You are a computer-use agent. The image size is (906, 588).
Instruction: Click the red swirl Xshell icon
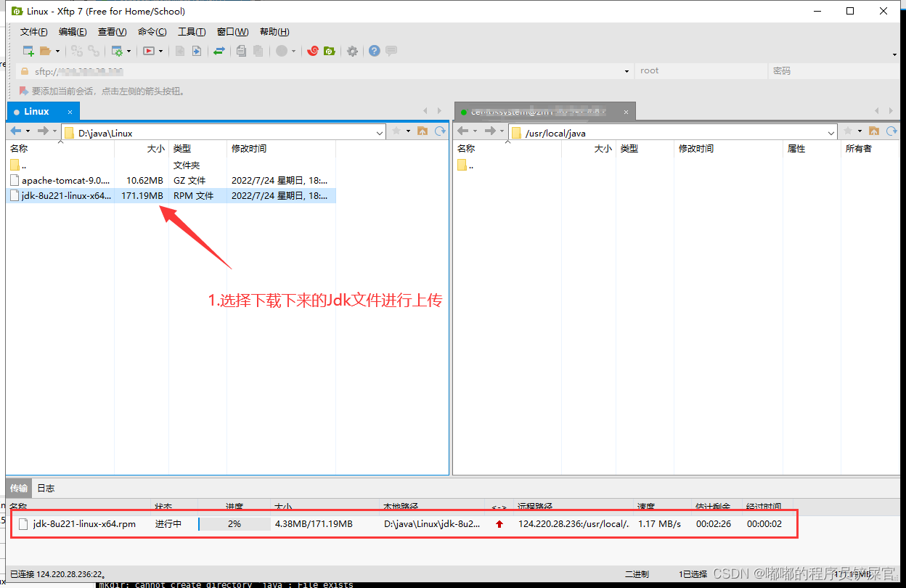[313, 51]
